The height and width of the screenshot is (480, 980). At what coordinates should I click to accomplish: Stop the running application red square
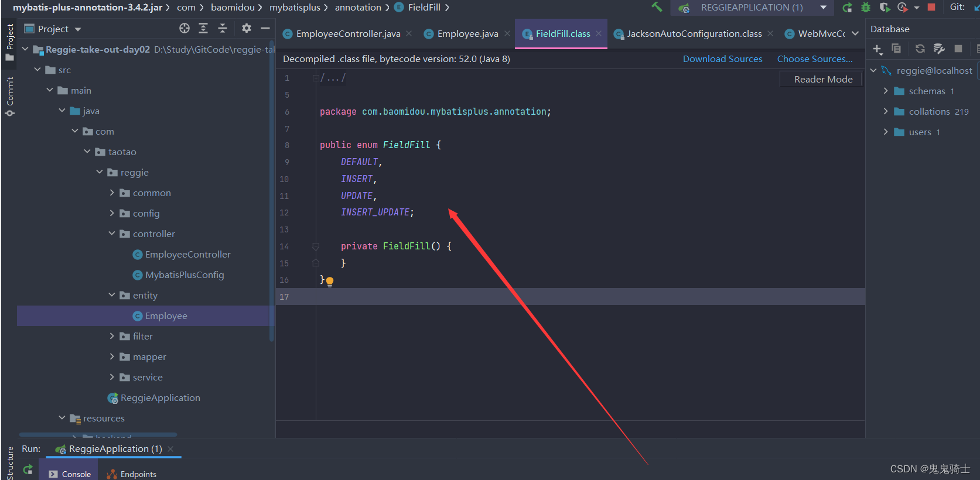(x=931, y=7)
